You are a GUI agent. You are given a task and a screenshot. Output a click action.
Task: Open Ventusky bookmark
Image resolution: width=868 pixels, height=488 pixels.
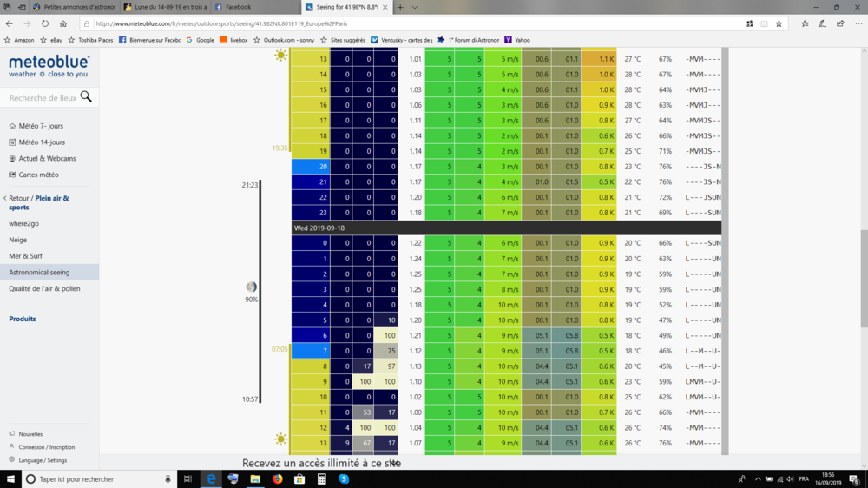(401, 40)
